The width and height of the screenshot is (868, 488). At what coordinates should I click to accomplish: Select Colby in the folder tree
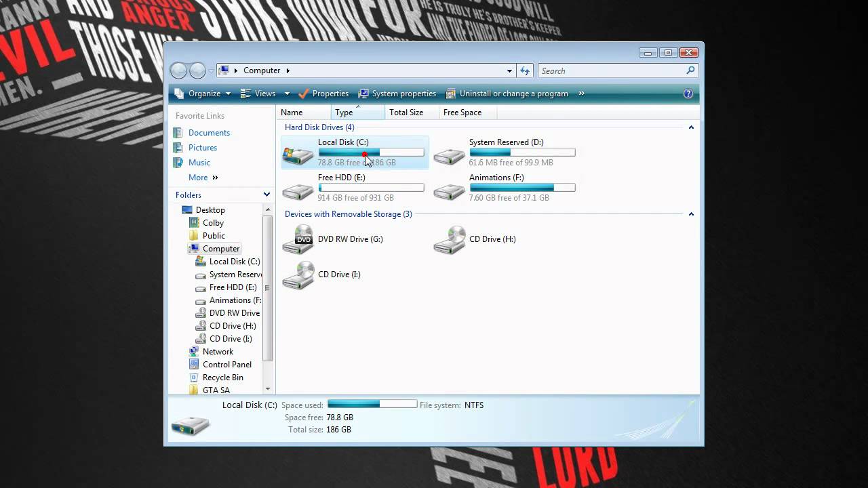213,223
